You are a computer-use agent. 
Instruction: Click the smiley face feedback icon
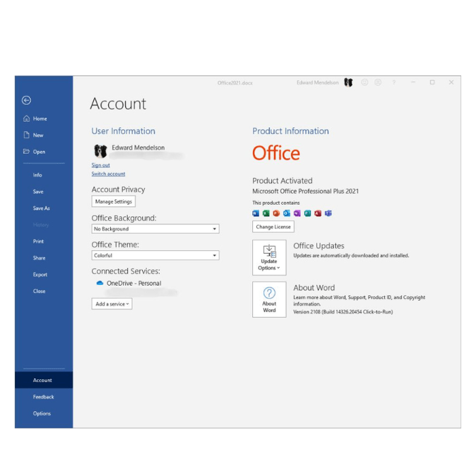click(364, 82)
